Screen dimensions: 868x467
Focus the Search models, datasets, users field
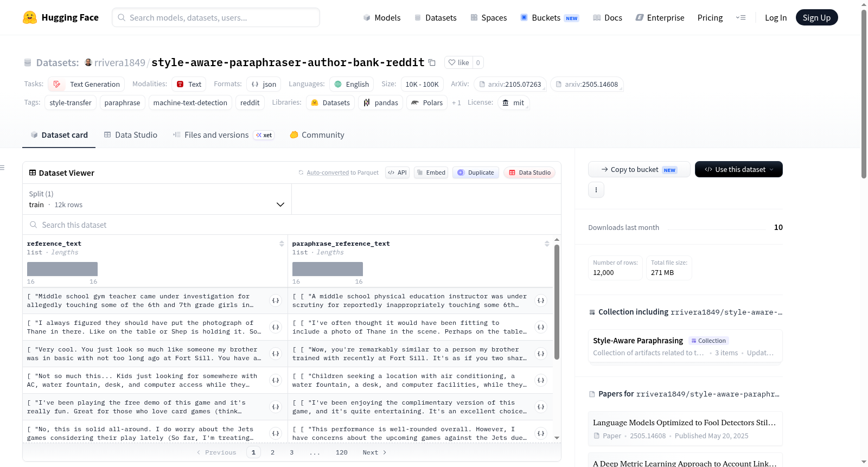pyautogui.click(x=216, y=17)
